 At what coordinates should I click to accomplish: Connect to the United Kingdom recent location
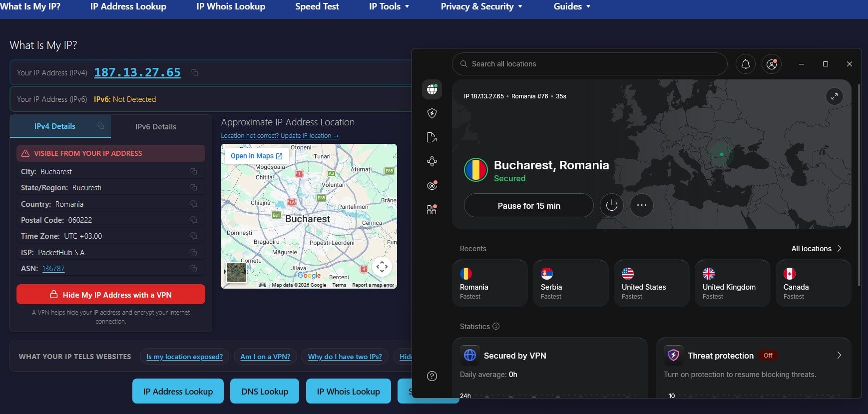pos(733,283)
